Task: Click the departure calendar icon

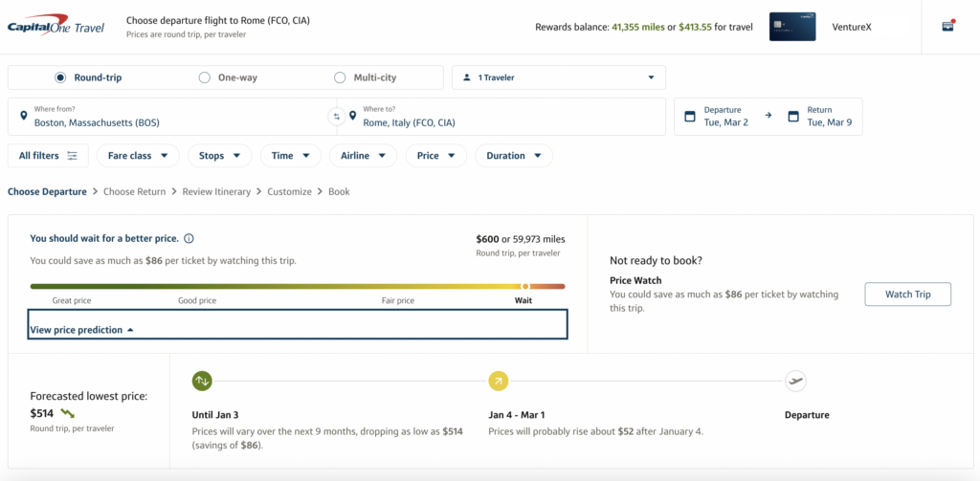Action: [x=689, y=117]
